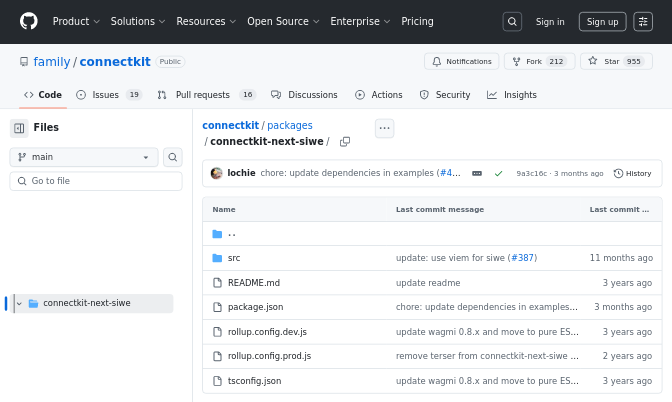Open the appearance settings icon in header
The height and width of the screenshot is (402, 672).
pos(643,21)
